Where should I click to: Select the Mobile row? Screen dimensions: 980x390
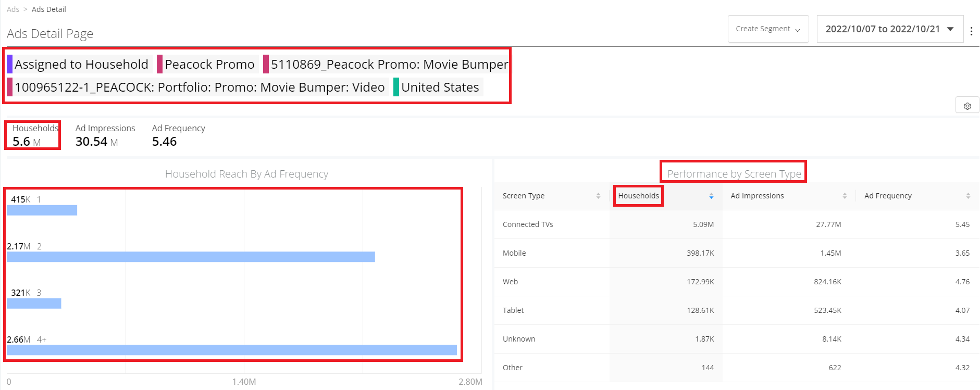[x=737, y=253]
